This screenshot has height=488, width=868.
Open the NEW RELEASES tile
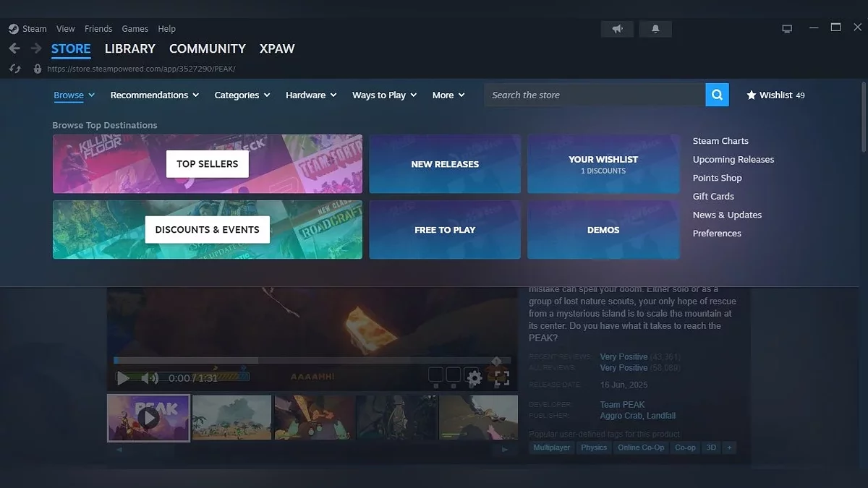[445, 164]
